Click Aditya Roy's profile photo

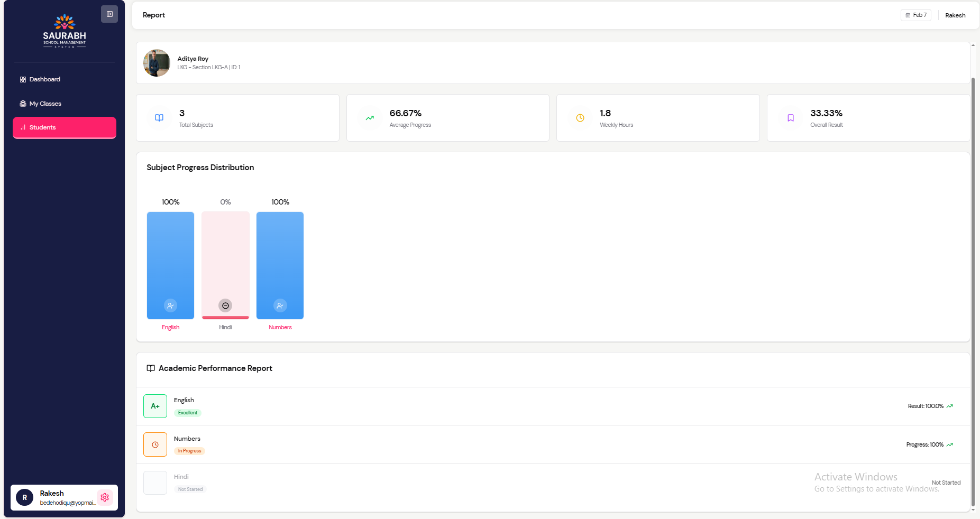tap(157, 63)
